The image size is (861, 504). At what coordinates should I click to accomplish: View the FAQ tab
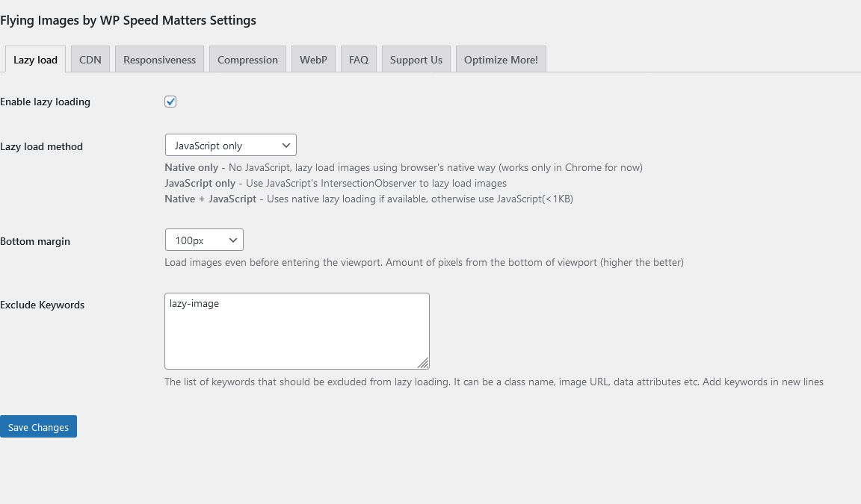pyautogui.click(x=359, y=59)
